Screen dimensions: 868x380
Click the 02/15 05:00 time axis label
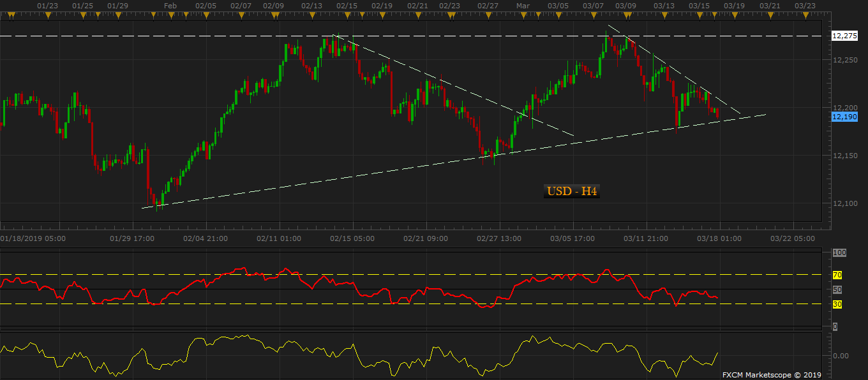(352, 238)
